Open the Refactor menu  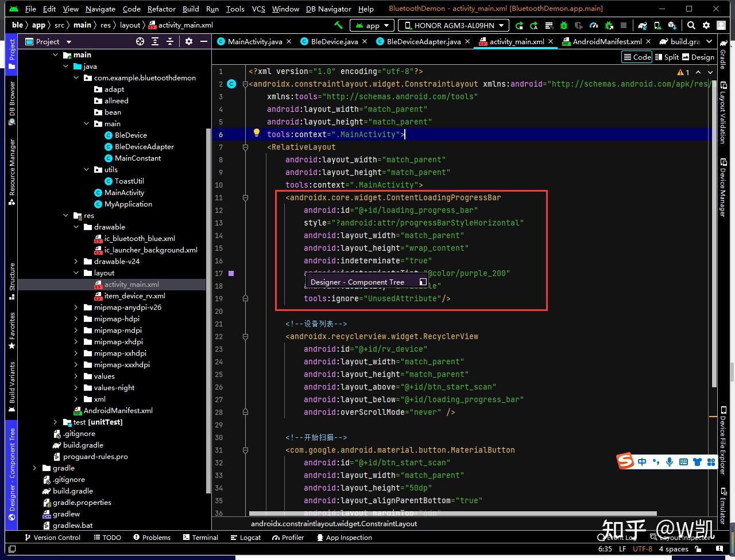pyautogui.click(x=161, y=9)
